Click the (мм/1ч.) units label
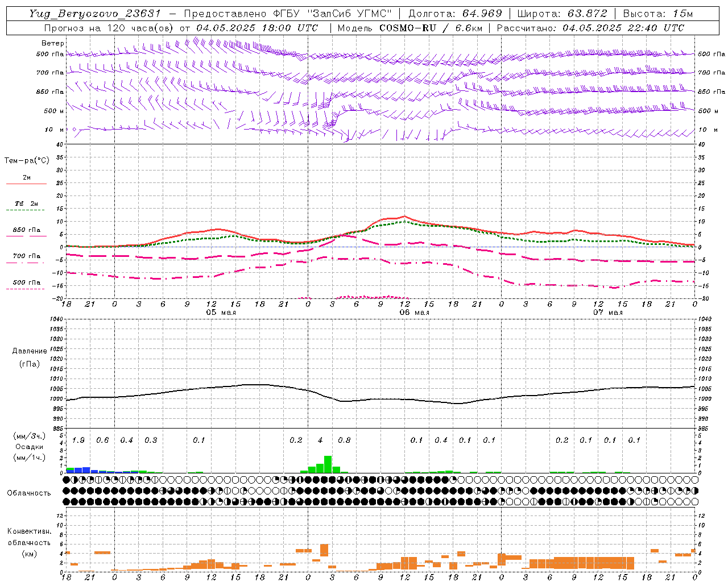728x582 pixels. tap(29, 458)
